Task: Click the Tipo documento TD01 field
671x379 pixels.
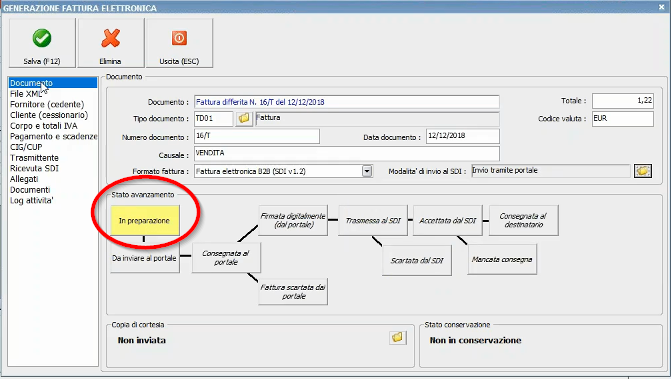Action: tap(214, 118)
